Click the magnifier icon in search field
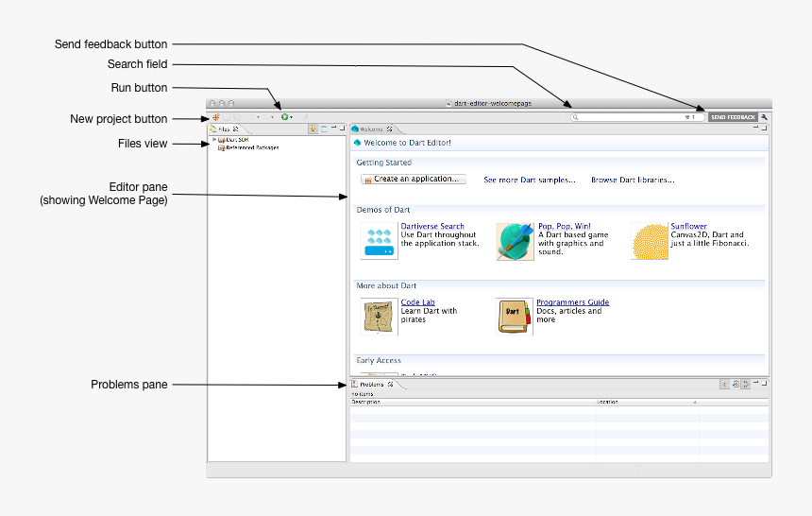This screenshot has height=516, width=812. point(575,117)
